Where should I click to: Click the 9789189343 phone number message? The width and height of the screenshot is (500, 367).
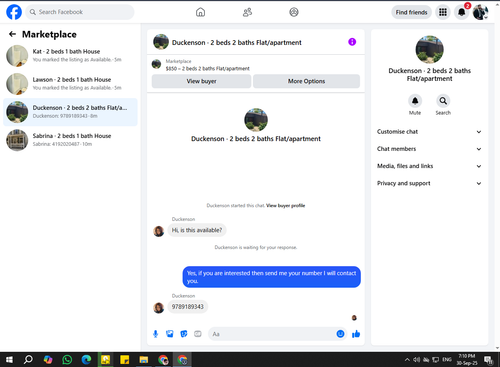point(188,307)
